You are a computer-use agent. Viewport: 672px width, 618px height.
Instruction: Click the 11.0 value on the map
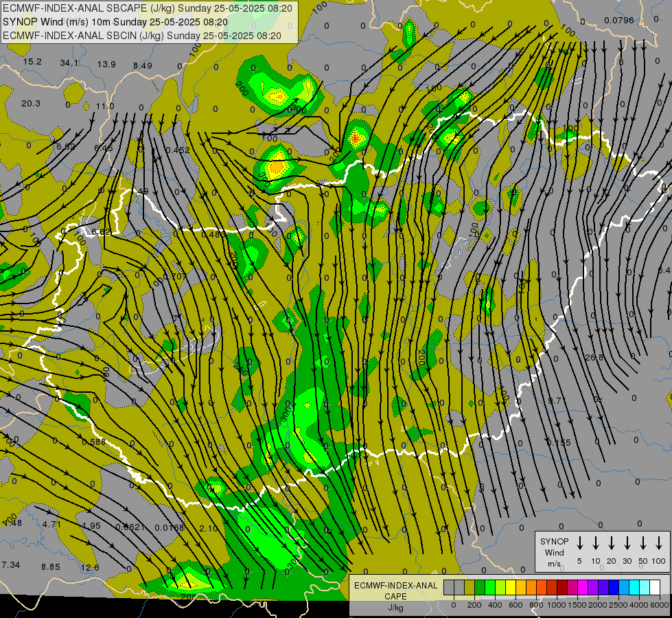(x=105, y=106)
